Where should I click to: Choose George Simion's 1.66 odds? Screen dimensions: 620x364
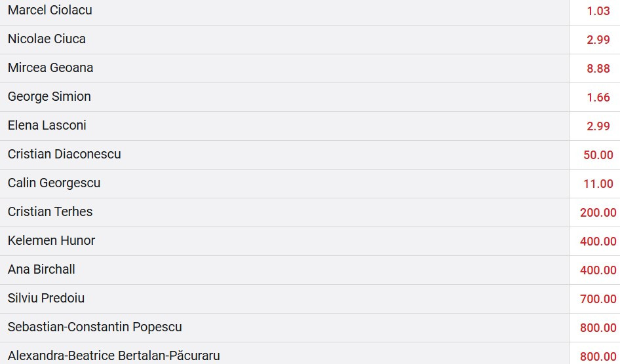tap(598, 98)
